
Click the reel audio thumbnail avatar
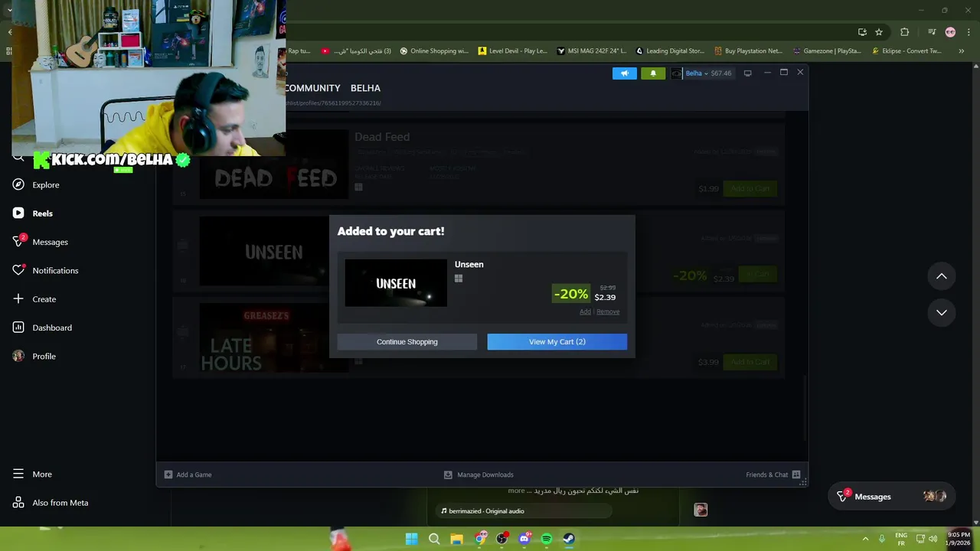point(701,510)
